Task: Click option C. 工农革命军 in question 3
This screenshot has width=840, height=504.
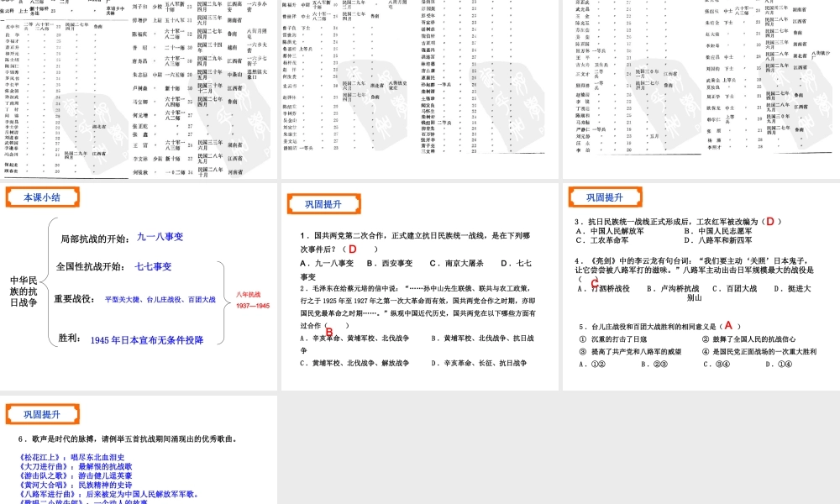Action: [602, 240]
